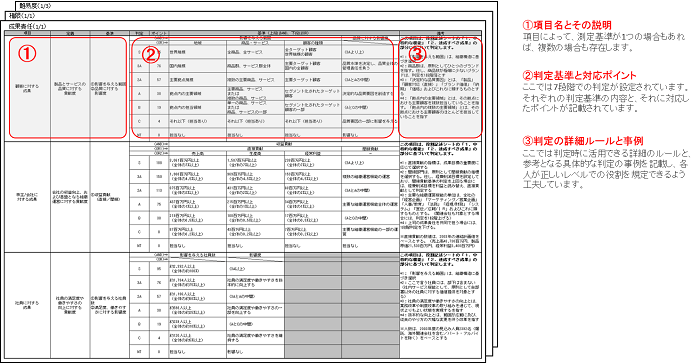Click the red circled number ③ marker
The image size is (700, 363).
[418, 54]
